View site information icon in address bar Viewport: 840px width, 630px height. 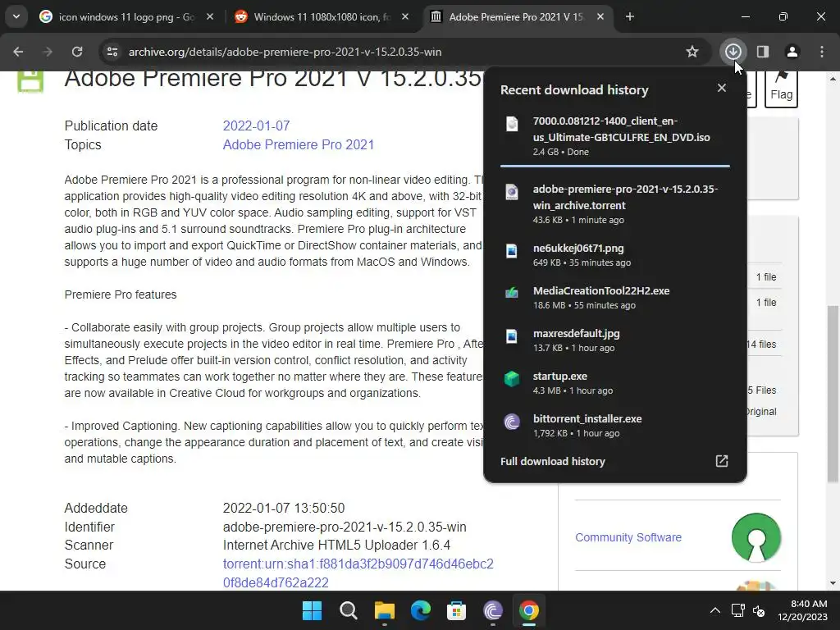pos(112,52)
